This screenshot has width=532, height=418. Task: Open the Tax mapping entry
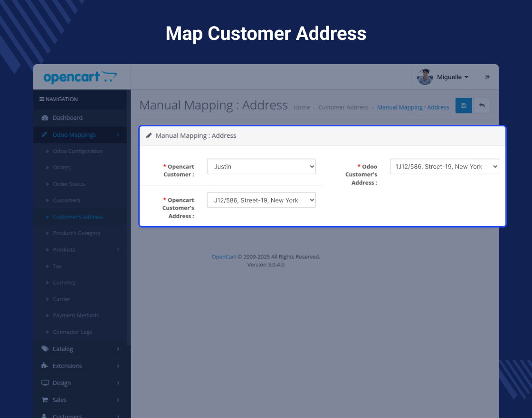(57, 266)
